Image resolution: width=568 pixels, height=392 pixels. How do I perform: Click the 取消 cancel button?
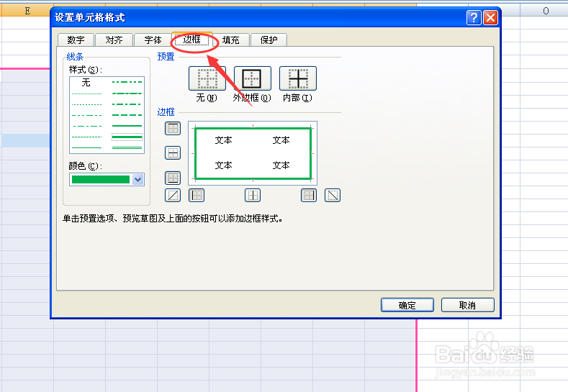tap(468, 305)
